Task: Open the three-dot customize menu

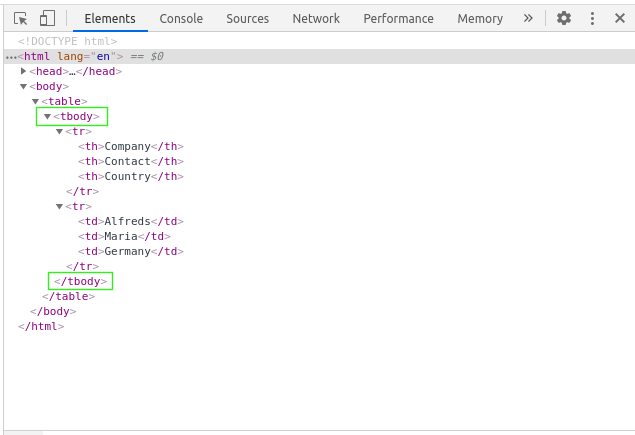Action: pyautogui.click(x=592, y=18)
